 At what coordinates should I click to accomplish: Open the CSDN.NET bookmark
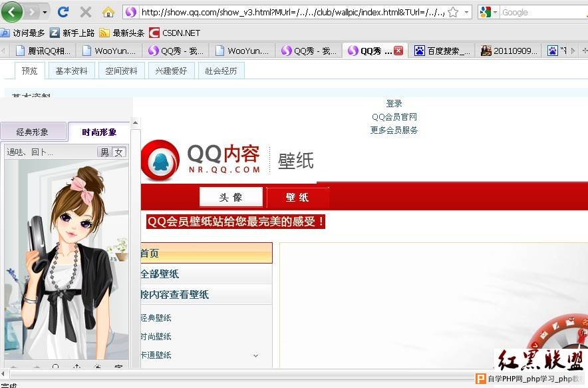[175, 33]
